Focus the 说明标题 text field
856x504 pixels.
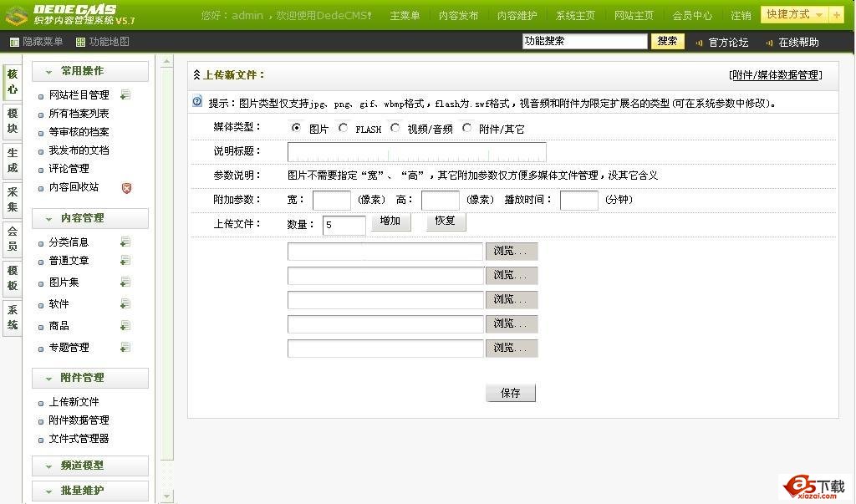416,152
